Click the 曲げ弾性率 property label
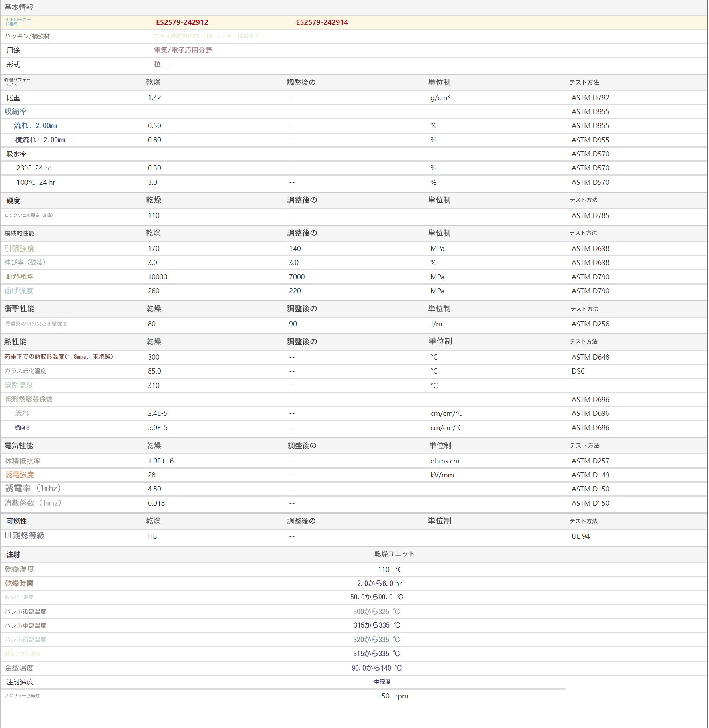709x728 pixels. (x=19, y=277)
